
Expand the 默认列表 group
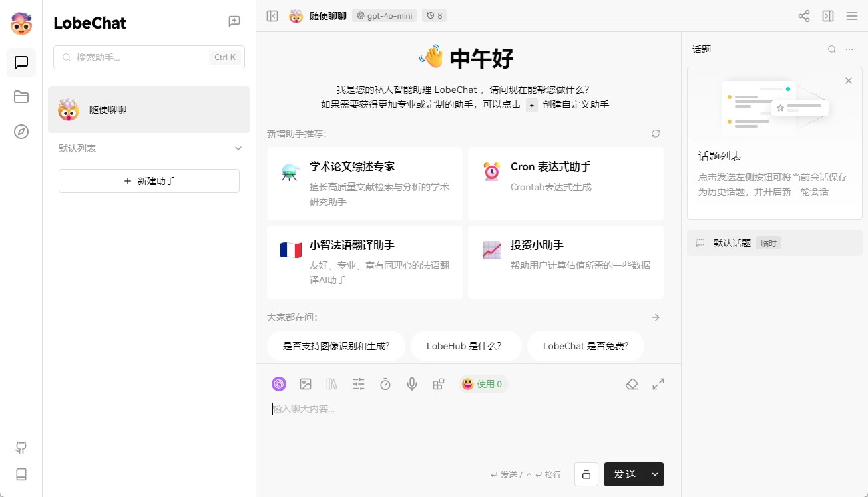pos(238,148)
